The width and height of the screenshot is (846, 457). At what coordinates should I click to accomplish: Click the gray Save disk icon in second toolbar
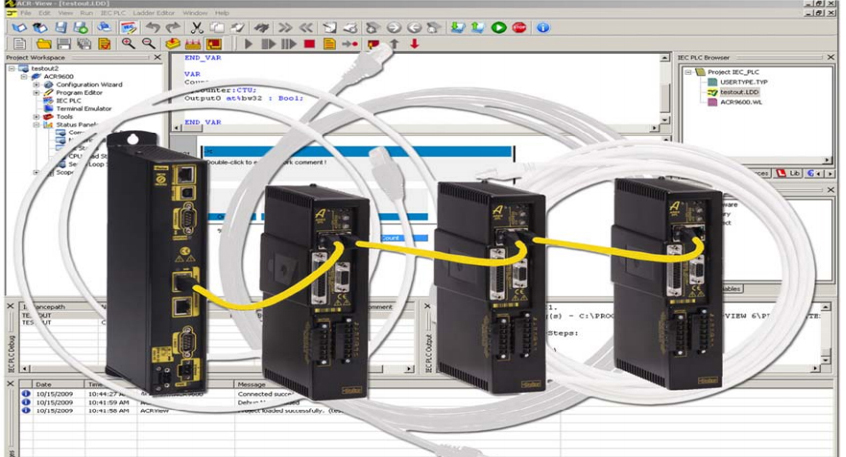click(x=64, y=44)
